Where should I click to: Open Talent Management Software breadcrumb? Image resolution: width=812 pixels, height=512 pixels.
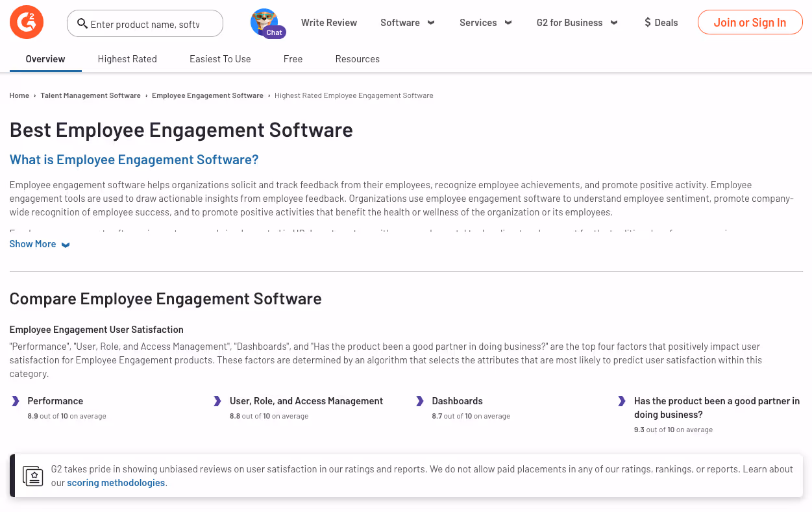click(90, 95)
